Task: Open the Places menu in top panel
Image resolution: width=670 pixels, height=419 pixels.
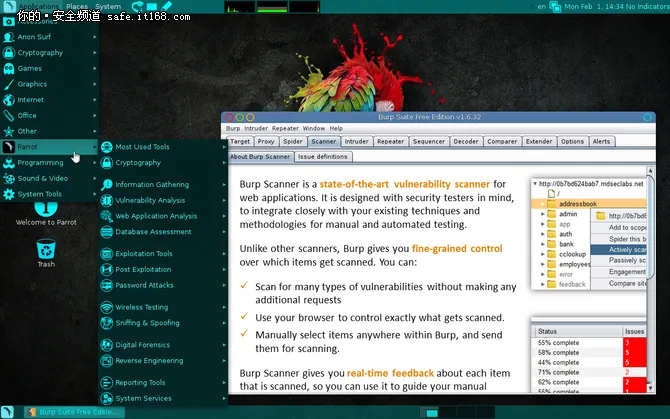Action: point(77,6)
